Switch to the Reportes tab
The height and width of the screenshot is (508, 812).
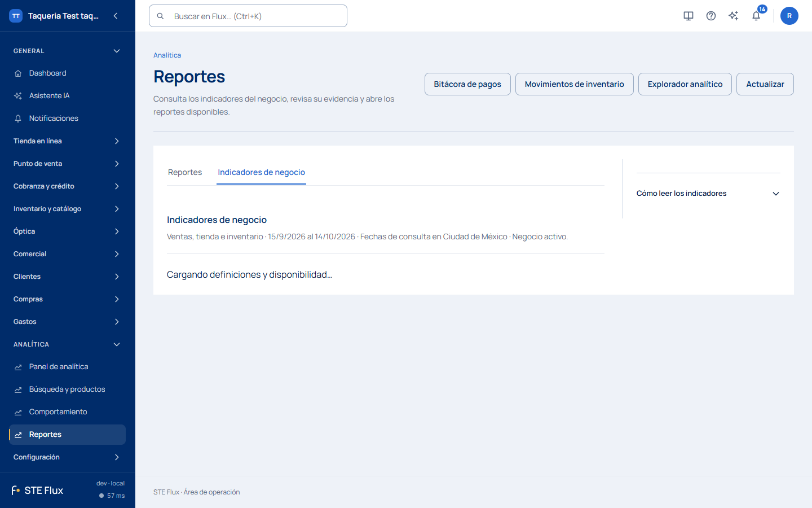[185, 172]
